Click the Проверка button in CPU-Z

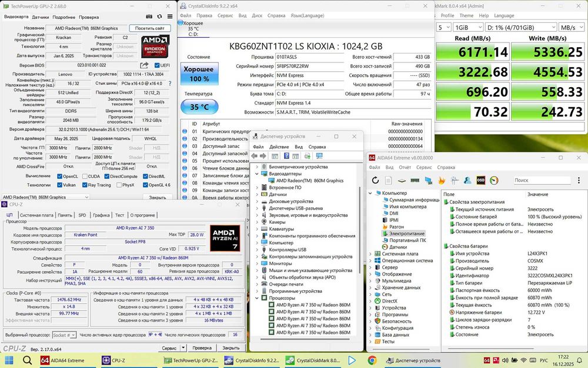click(x=202, y=348)
